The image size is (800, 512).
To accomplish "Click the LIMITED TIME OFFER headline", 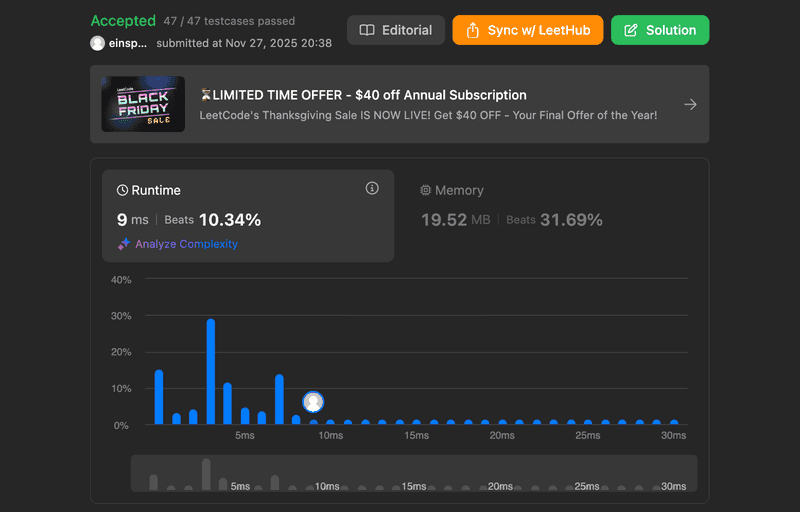I will (x=370, y=95).
